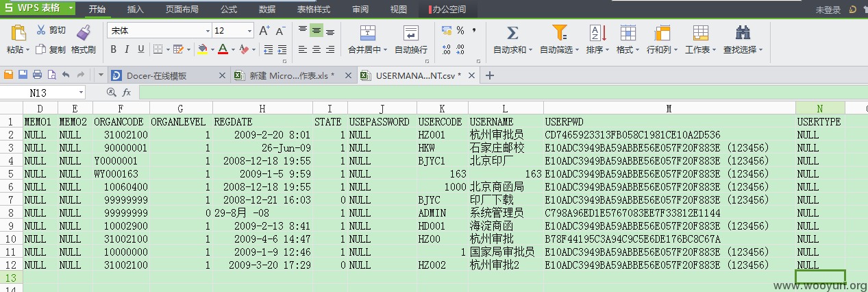Click Print icon in quick access bar
Screen dimensions: 868x292
pyautogui.click(x=37, y=75)
